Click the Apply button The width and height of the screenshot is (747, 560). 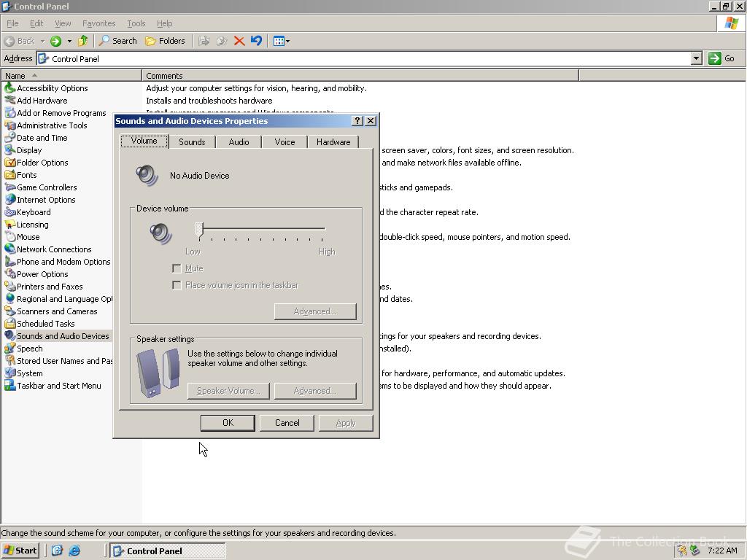point(346,423)
